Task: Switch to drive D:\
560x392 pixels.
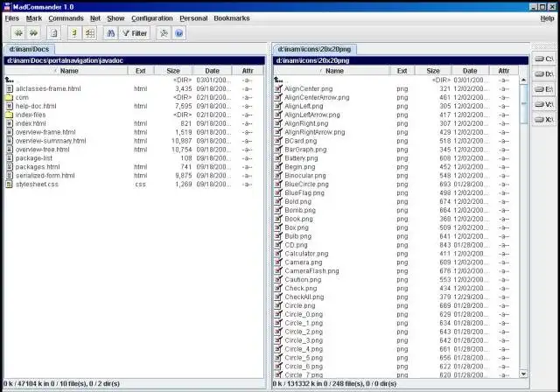Action: (x=544, y=73)
